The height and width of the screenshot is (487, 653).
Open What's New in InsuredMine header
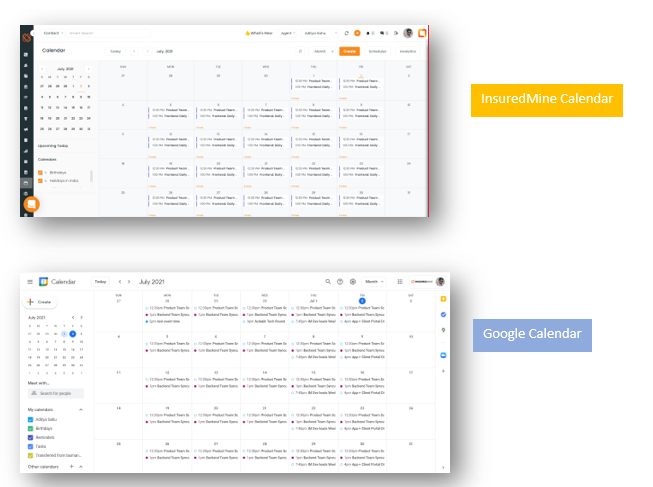(259, 33)
